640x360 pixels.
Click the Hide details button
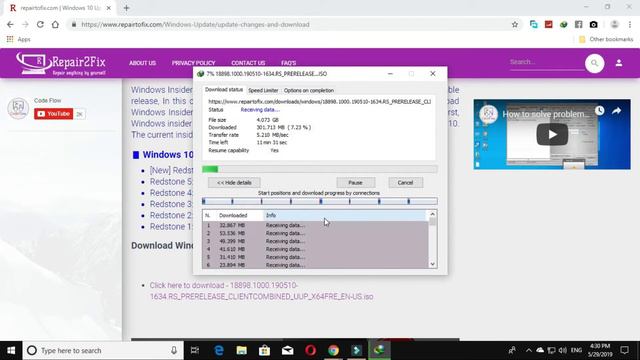pos(234,182)
